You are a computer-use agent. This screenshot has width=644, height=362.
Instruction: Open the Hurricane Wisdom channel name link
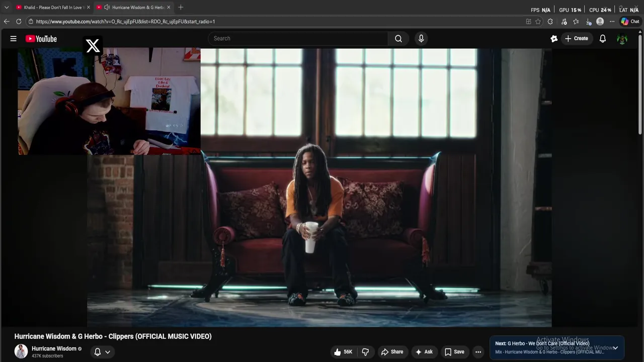[54, 348]
